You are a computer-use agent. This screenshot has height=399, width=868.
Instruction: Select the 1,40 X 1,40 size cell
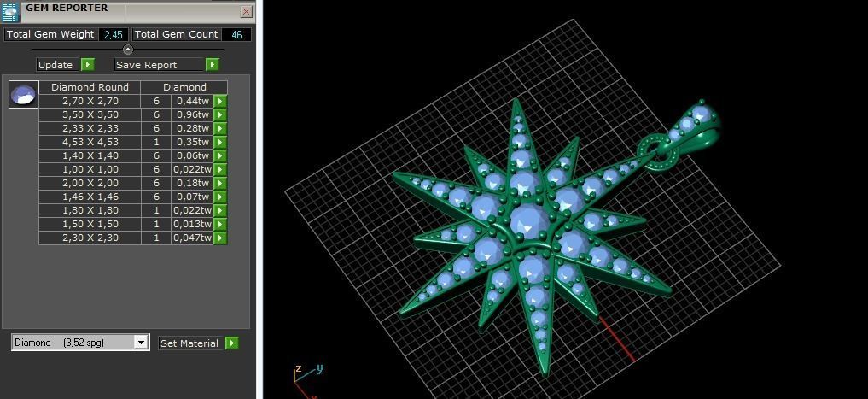click(x=90, y=155)
